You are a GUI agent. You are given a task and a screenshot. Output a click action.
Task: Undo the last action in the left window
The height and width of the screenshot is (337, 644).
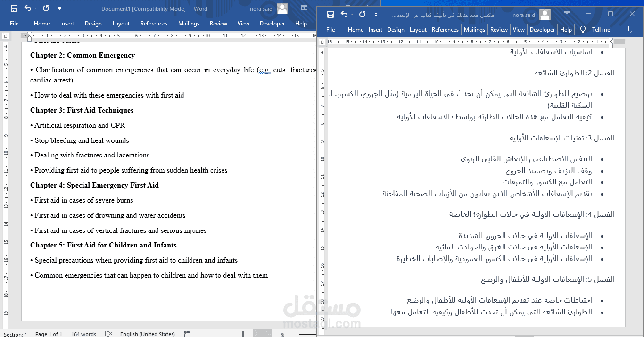(27, 8)
